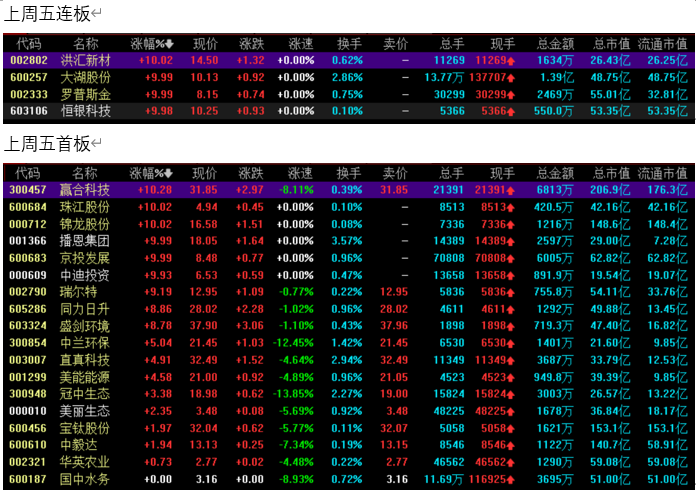Select stock name 美能能源
The width and height of the screenshot is (696, 494).
click(x=84, y=377)
